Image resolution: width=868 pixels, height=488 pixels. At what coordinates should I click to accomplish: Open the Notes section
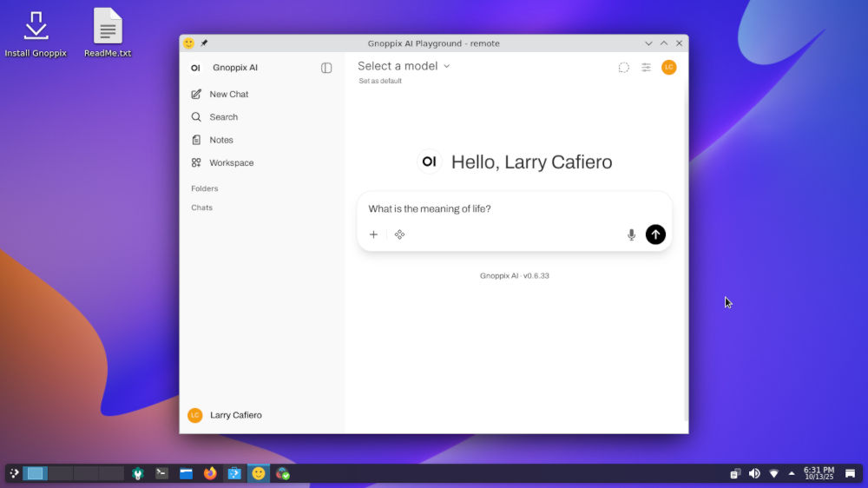[x=220, y=140]
